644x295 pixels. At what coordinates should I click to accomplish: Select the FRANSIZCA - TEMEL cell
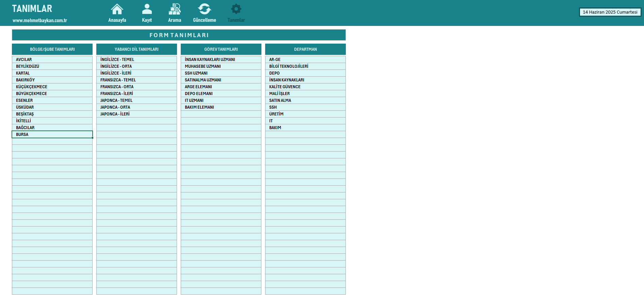click(x=136, y=80)
